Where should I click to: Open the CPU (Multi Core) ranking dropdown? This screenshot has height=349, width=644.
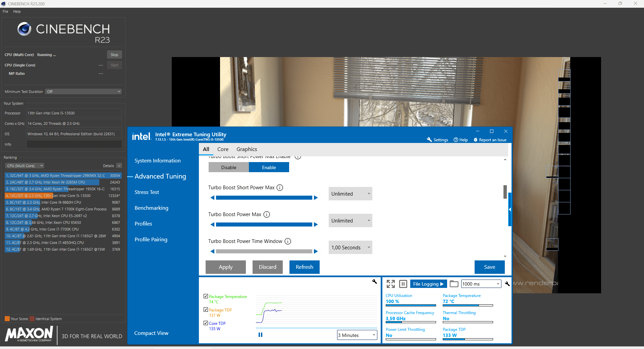point(25,166)
